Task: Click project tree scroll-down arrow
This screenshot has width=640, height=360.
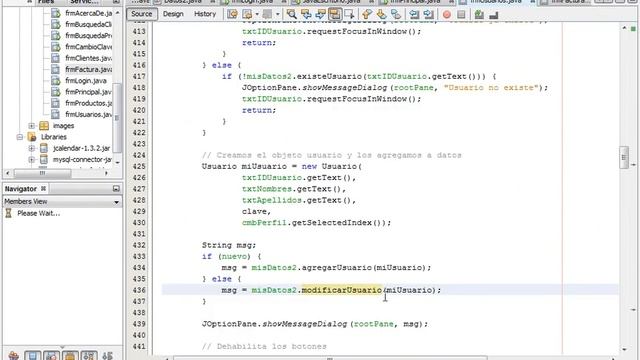Action: tap(117, 162)
